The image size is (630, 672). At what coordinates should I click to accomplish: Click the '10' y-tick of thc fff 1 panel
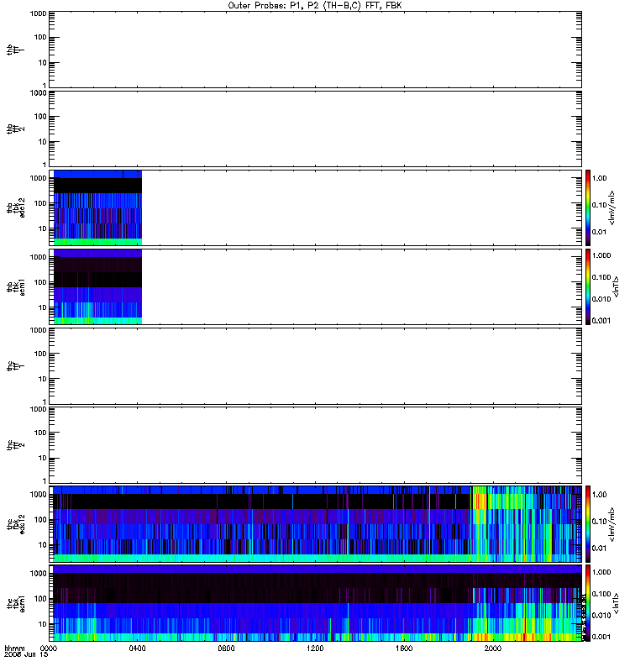[x=43, y=380]
